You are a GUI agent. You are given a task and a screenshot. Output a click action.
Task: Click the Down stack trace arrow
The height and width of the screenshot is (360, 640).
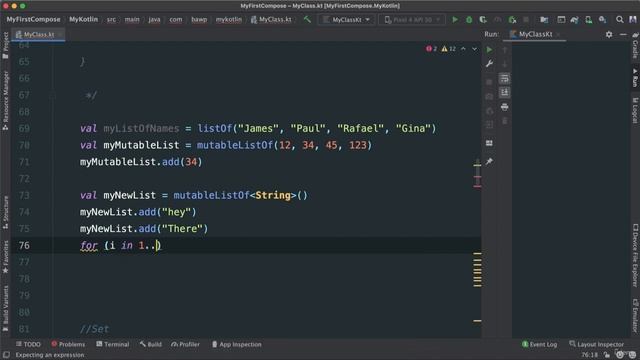(x=504, y=64)
